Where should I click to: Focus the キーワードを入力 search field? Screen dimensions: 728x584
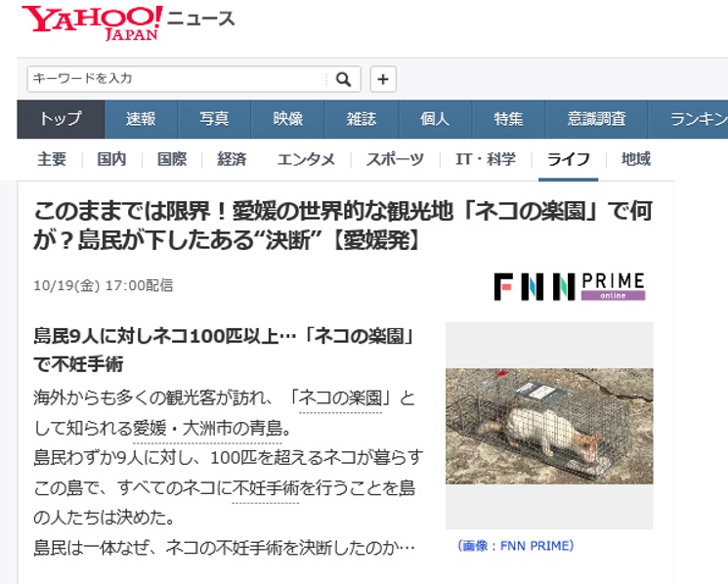pos(177,79)
